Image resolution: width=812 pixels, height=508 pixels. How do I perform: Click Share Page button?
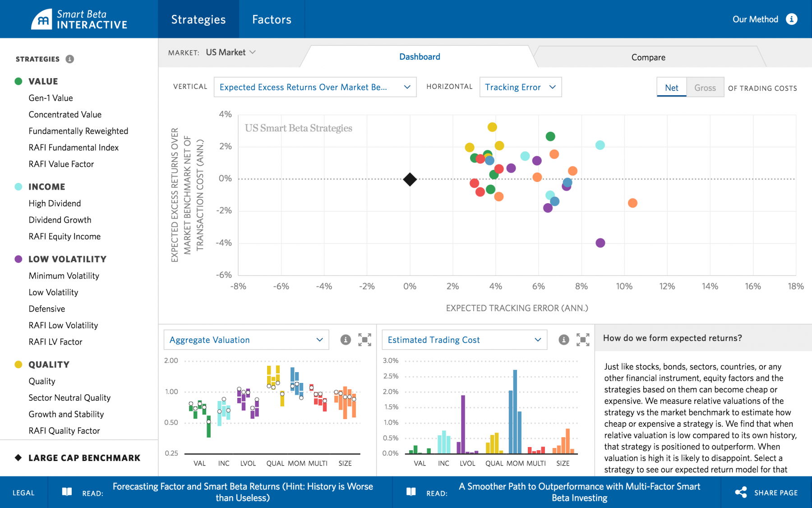[x=766, y=492]
